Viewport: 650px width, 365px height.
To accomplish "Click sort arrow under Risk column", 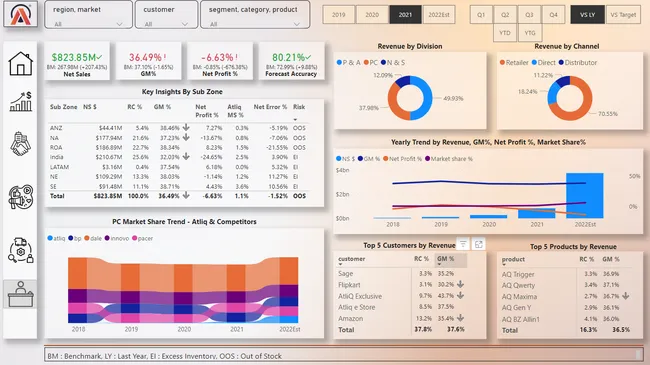I will [x=295, y=119].
